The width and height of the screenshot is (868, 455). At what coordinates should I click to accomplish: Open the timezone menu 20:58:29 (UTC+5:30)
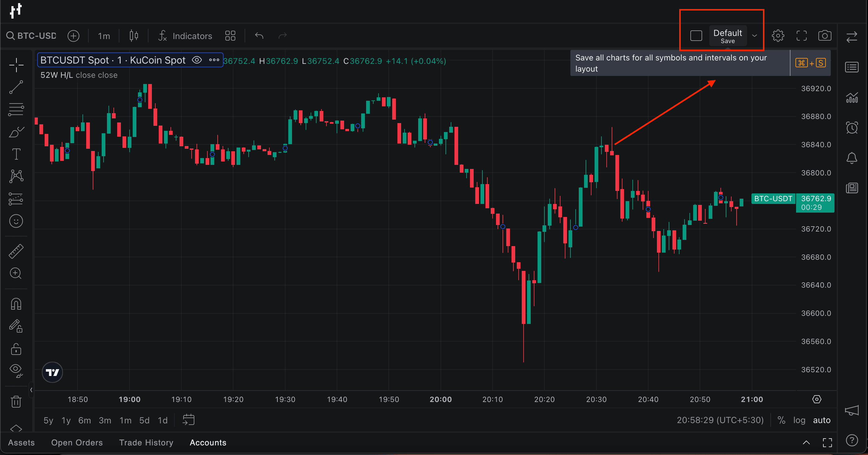(720, 420)
